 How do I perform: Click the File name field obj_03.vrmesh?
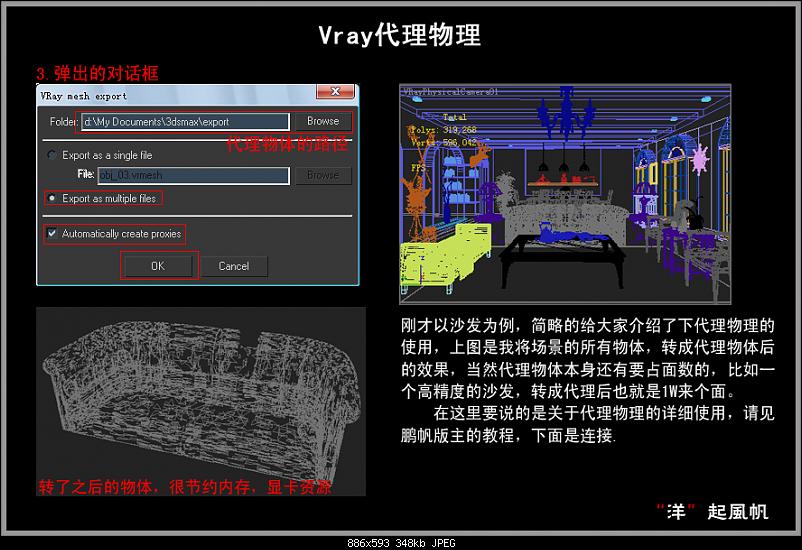(x=193, y=175)
